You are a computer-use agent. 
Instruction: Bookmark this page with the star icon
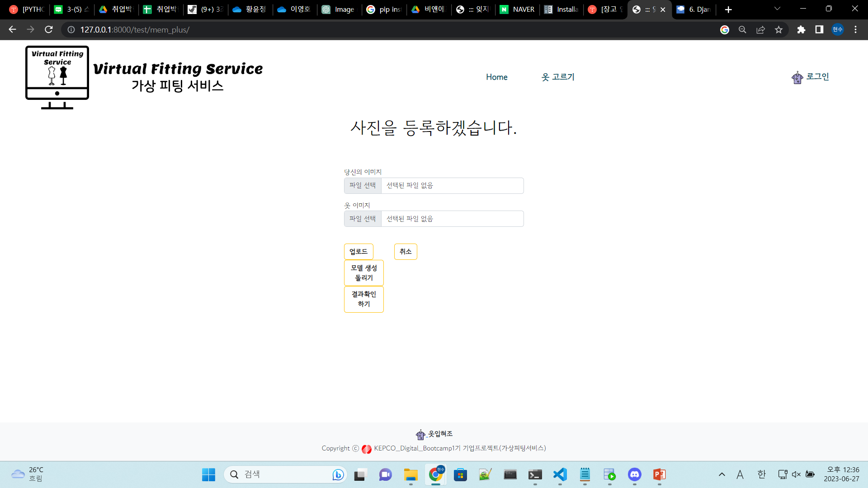tap(778, 29)
